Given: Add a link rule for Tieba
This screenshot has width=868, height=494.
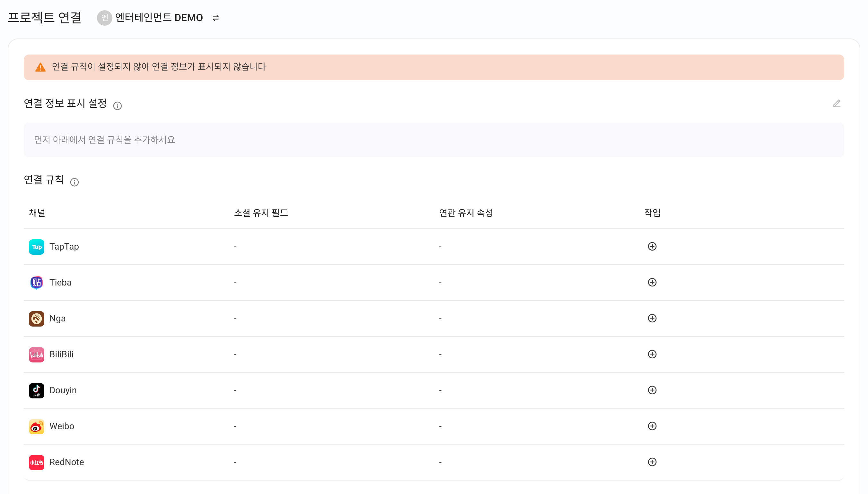Looking at the screenshot, I should coord(652,282).
